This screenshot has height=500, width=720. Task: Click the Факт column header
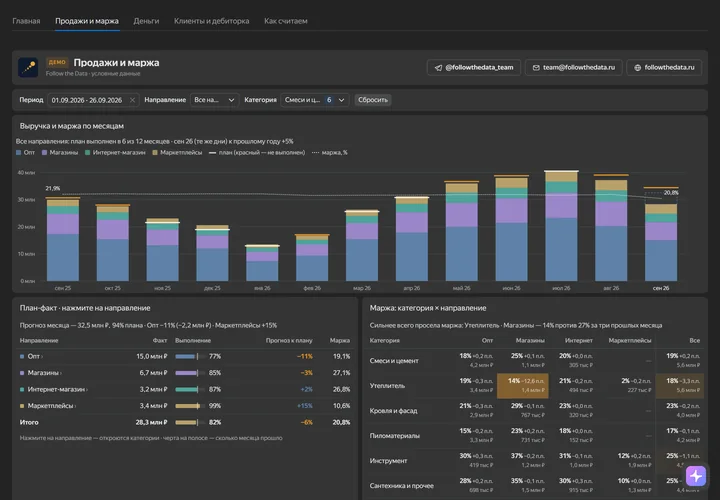click(160, 341)
